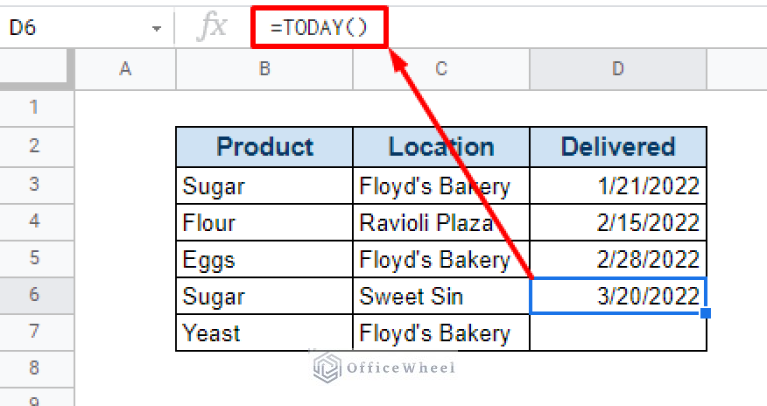Select column A header
This screenshot has height=406, width=767.
(x=125, y=68)
